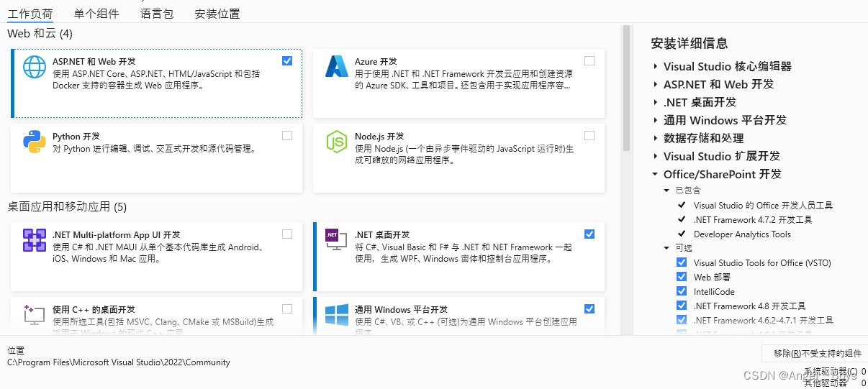Switch to the 工作负荷 tab
The image size is (868, 389).
click(30, 14)
